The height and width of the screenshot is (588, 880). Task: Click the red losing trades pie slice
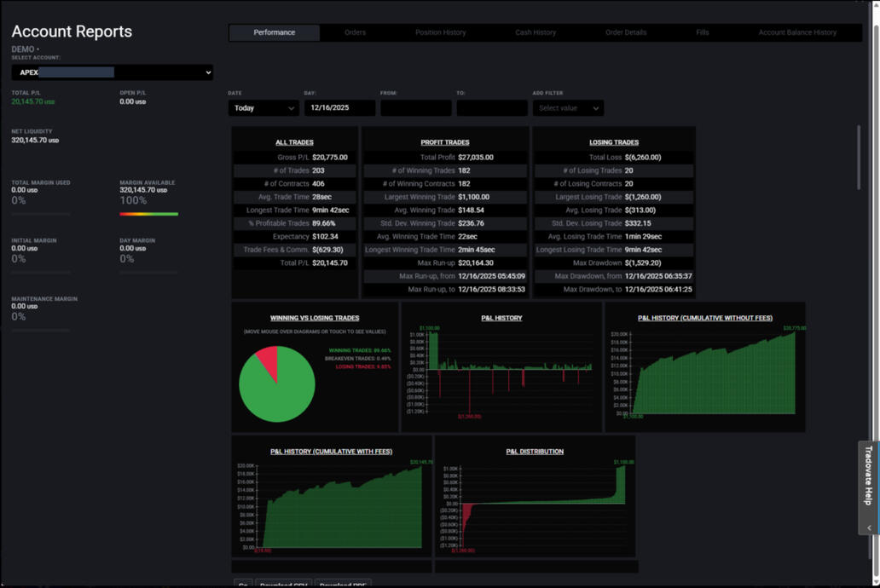coord(268,361)
